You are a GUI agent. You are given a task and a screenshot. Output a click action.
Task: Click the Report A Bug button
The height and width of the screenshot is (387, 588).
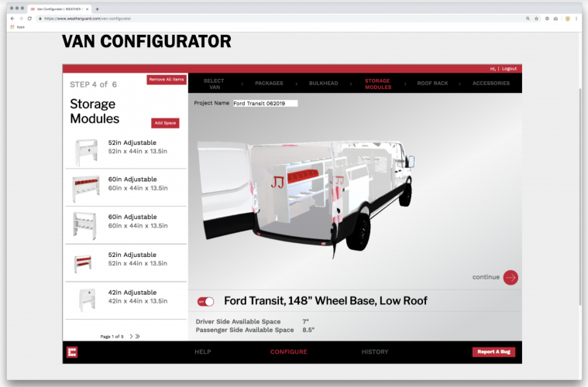[493, 352]
